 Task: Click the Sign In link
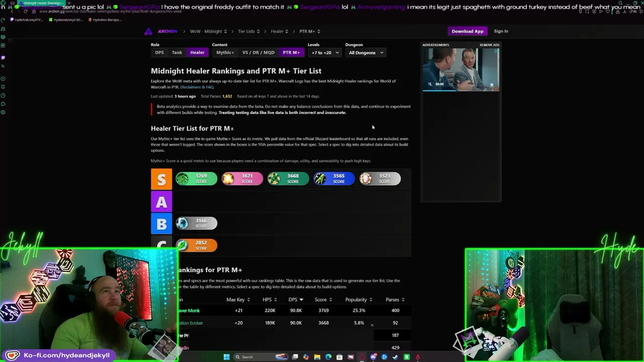[501, 31]
